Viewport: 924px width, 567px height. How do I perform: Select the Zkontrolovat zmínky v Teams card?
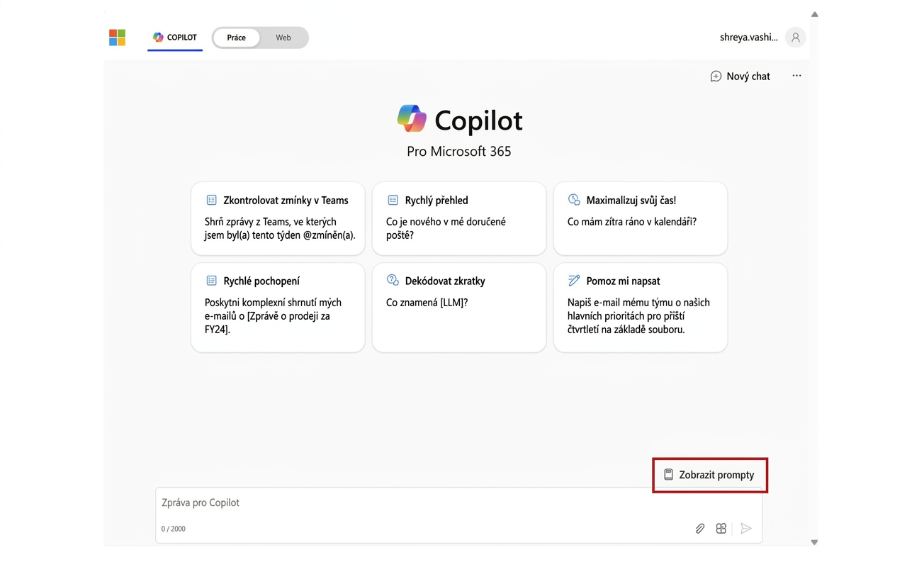coord(278,218)
